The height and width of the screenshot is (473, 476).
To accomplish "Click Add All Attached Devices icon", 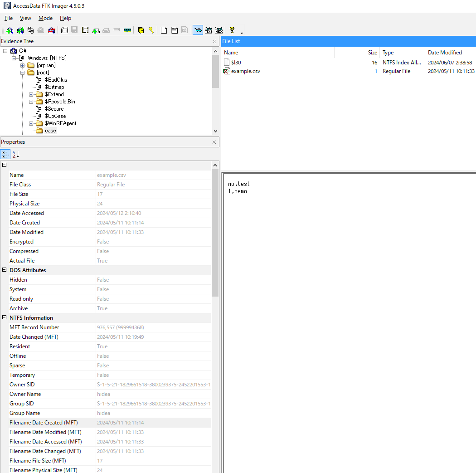I will click(x=20, y=30).
